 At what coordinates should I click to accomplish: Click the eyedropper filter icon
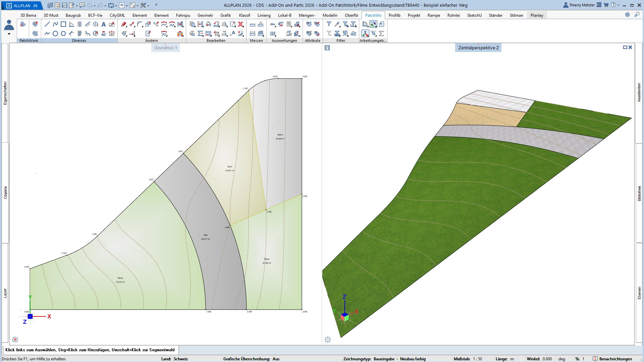point(337,24)
